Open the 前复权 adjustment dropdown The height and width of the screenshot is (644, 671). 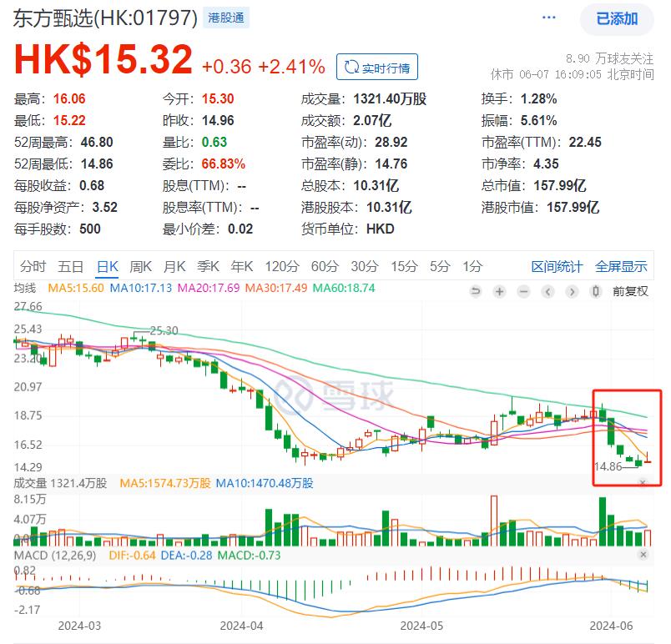(630, 292)
